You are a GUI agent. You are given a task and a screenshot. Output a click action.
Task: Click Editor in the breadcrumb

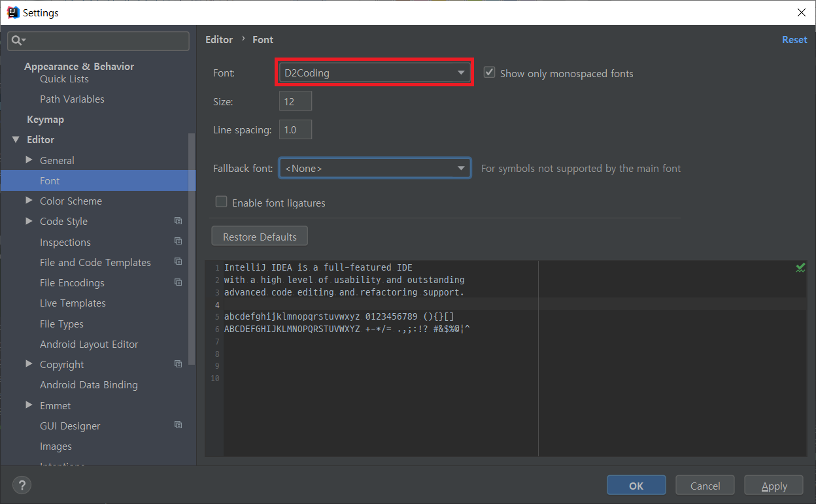pos(219,40)
